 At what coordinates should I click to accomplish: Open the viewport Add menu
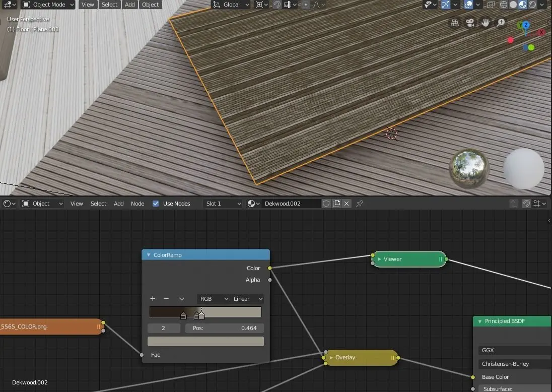[x=129, y=5]
